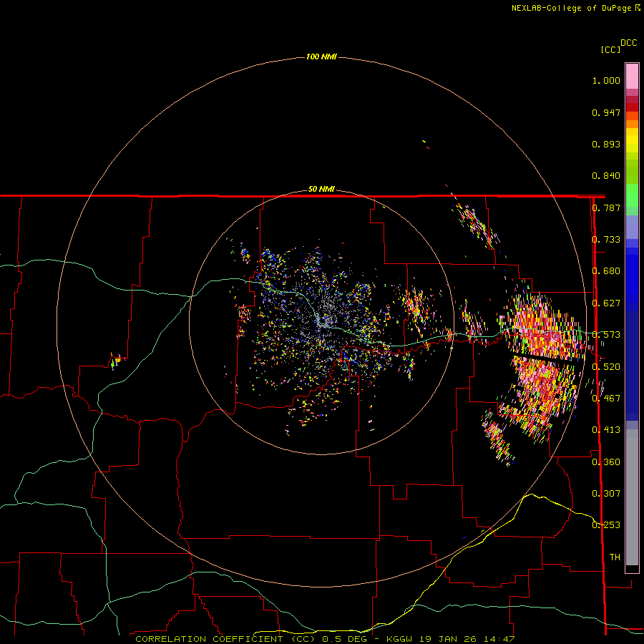Click the 100 NMI range ring label
Viewport: 644px width, 644px height.
click(x=321, y=57)
